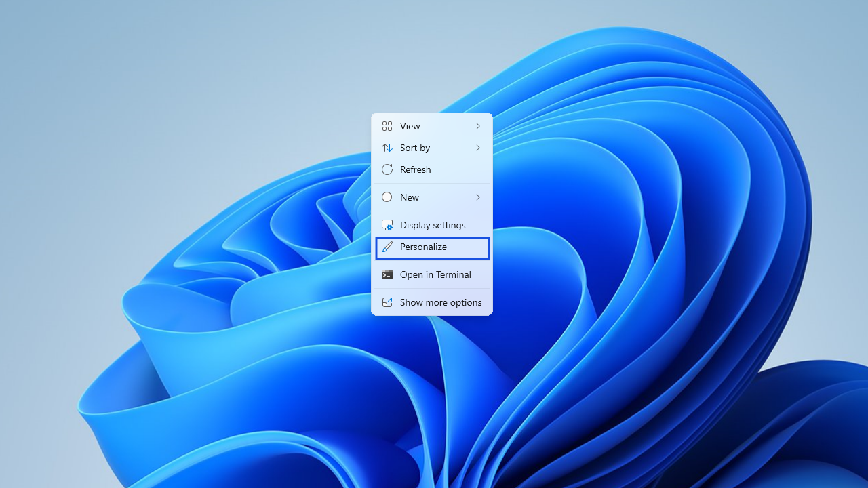This screenshot has width=868, height=488.
Task: Click the Terminal icon
Action: coord(387,274)
